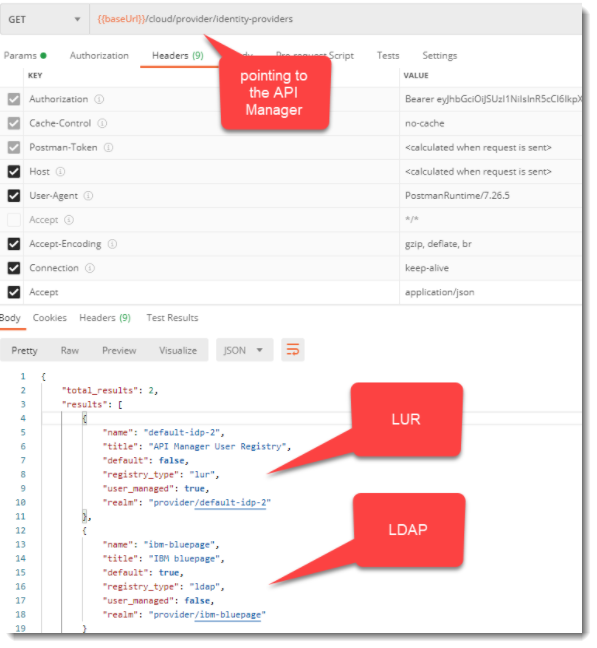Click the KEY column header
The width and height of the screenshot is (597, 648).
[x=35, y=76]
